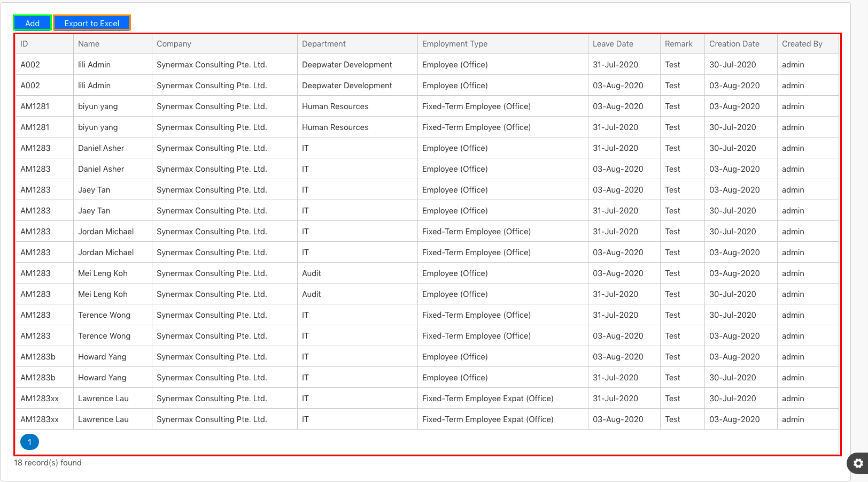Sort by the Name column header

(113, 44)
